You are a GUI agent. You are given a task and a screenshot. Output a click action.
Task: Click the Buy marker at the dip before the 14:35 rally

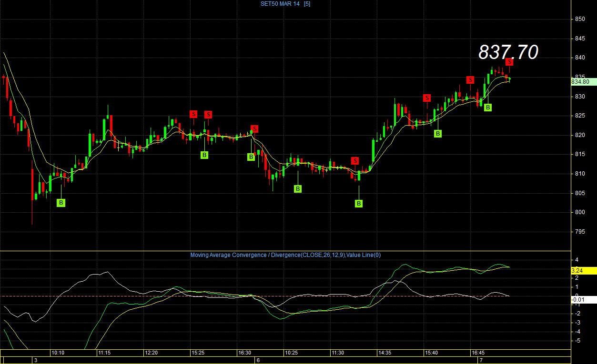tap(359, 204)
